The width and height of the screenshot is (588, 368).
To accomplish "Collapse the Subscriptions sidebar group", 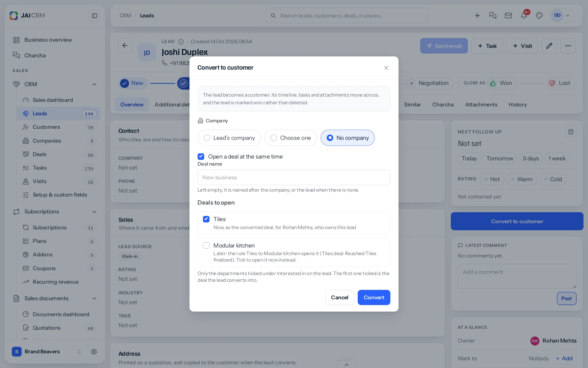I will point(94,212).
